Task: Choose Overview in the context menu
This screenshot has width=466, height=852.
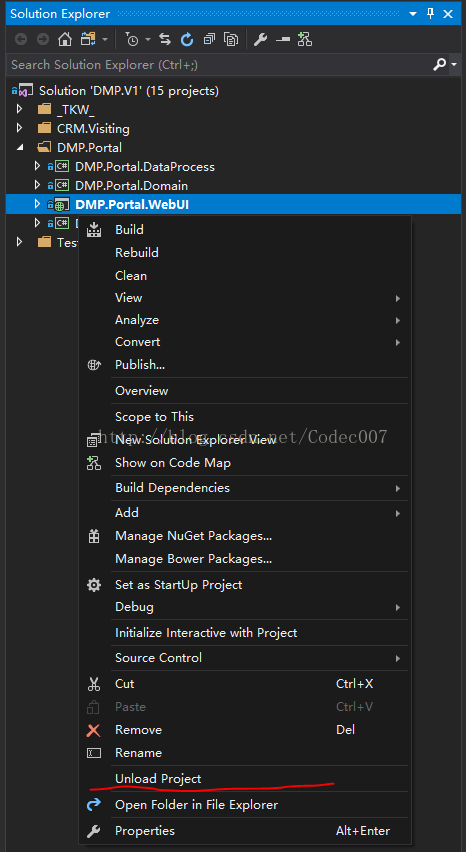Action: (244, 391)
